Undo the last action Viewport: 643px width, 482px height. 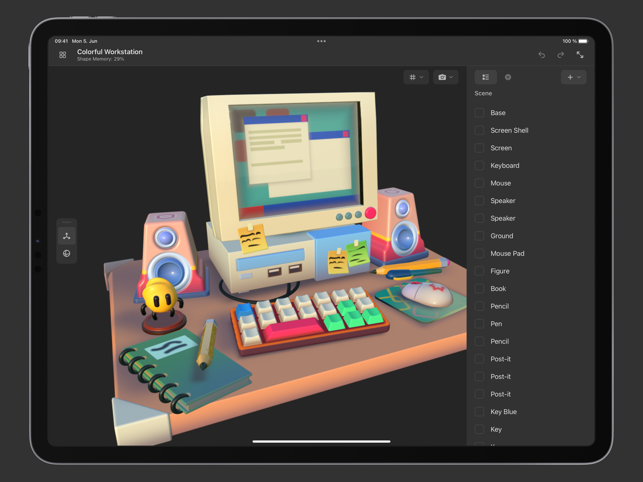click(x=542, y=55)
